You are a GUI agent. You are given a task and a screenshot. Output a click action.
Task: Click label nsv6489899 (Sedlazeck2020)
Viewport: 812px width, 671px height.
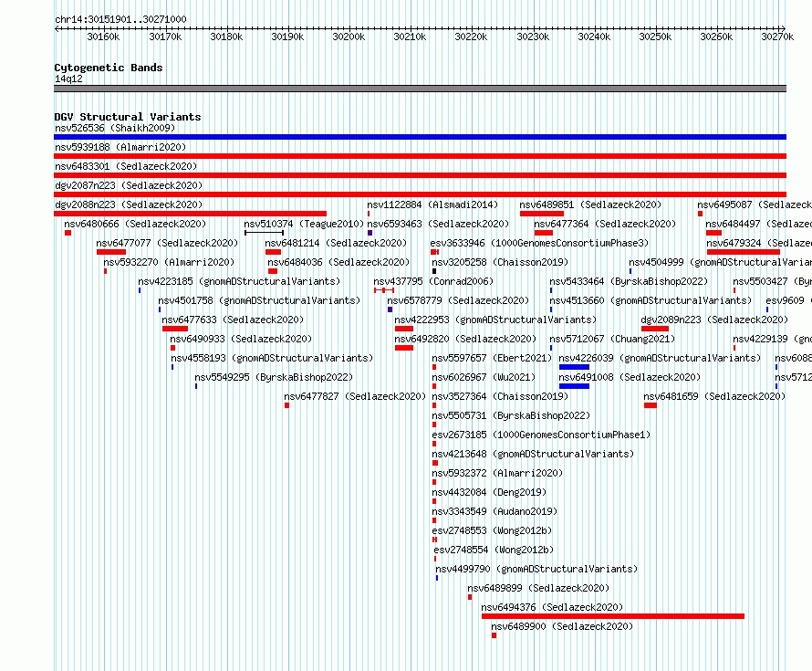(538, 588)
